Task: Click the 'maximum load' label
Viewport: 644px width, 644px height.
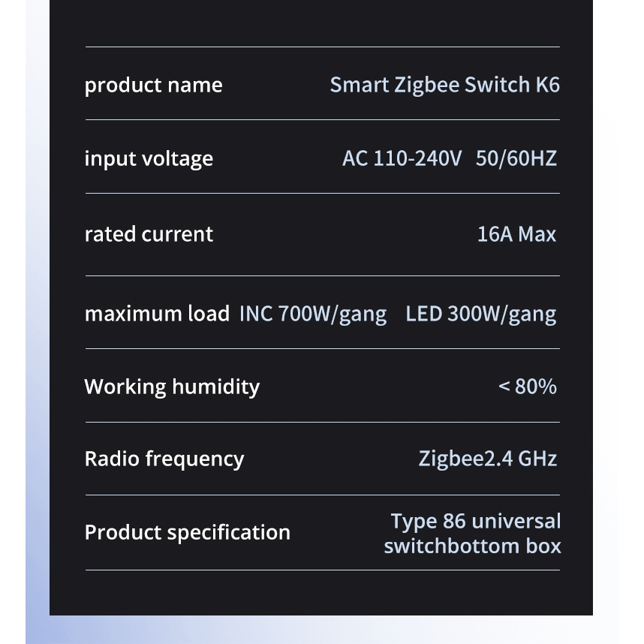Action: tap(157, 314)
